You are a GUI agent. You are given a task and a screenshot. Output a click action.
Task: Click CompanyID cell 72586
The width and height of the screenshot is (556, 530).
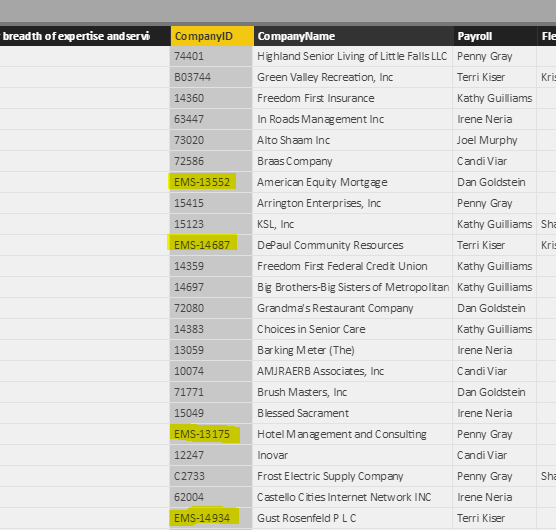(211, 161)
